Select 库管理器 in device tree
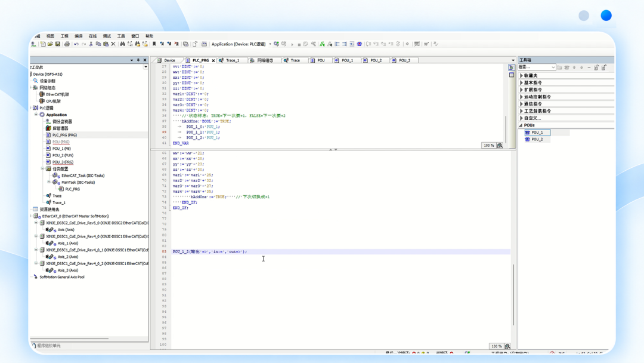644x363 pixels. pyautogui.click(x=60, y=128)
